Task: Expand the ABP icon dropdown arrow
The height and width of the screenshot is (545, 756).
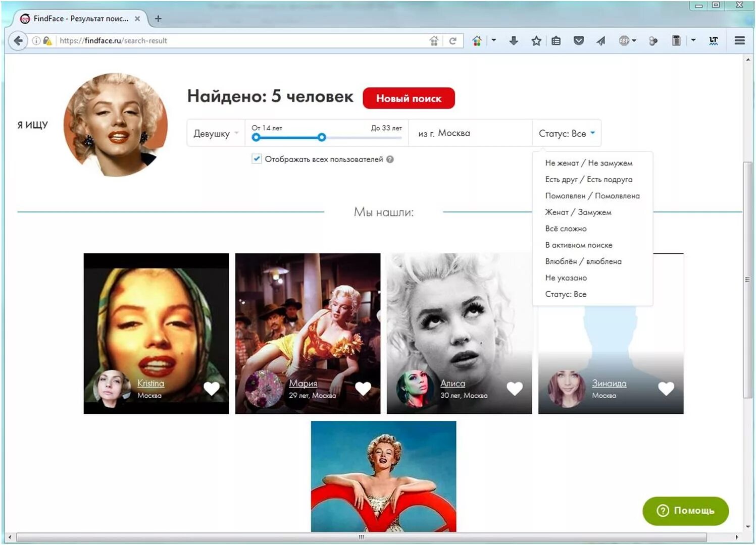Action: point(634,40)
